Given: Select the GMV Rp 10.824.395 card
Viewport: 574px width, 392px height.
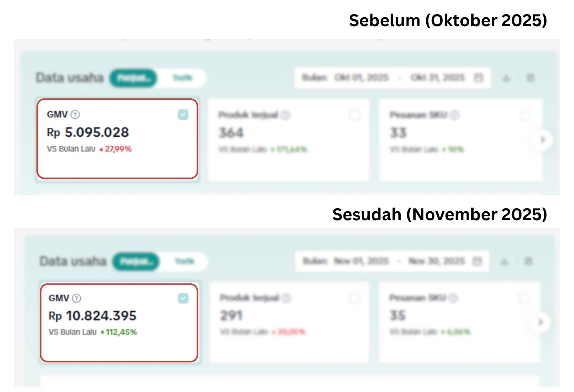Looking at the screenshot, I should click(119, 323).
